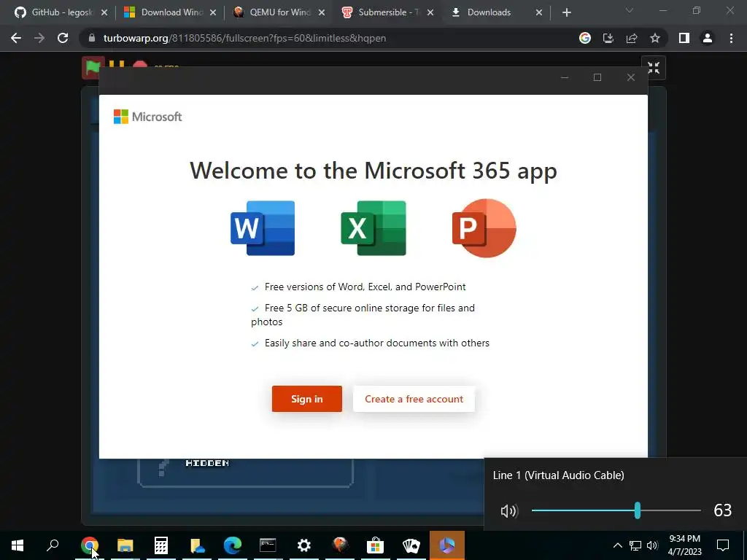Open the Windows Start menu
Viewport: 747px width, 560px height.
[18, 545]
